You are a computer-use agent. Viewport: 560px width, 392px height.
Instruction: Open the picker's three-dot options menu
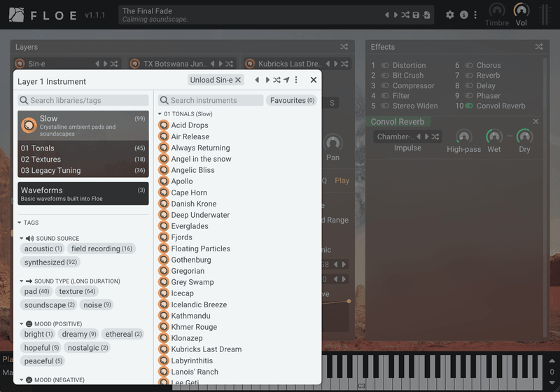pos(296,80)
